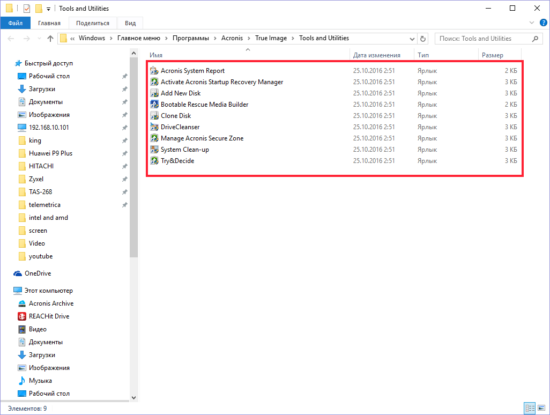550x415 pixels.
Task: Open OneDrive in the navigation pane
Action: (x=38, y=273)
